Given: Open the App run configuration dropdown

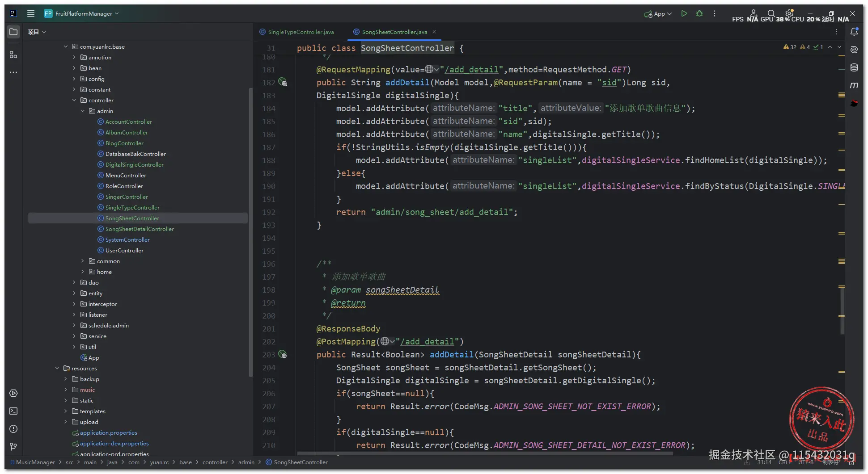Looking at the screenshot, I should tap(658, 14).
